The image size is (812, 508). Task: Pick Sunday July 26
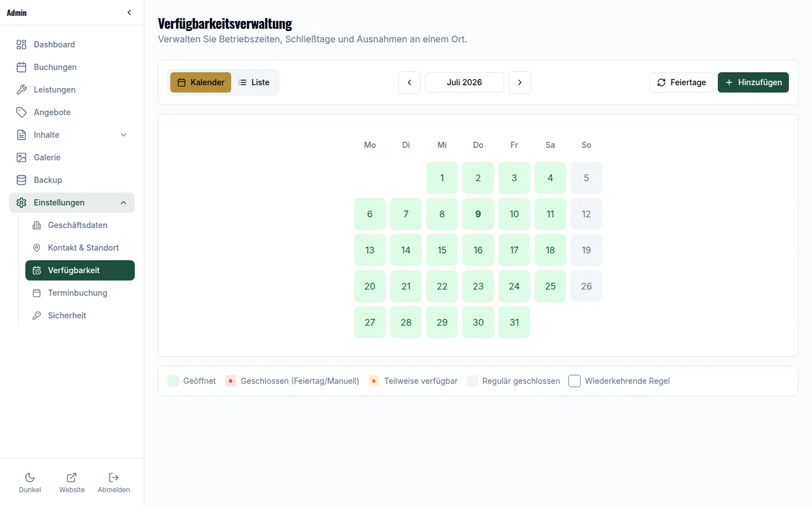tap(586, 286)
